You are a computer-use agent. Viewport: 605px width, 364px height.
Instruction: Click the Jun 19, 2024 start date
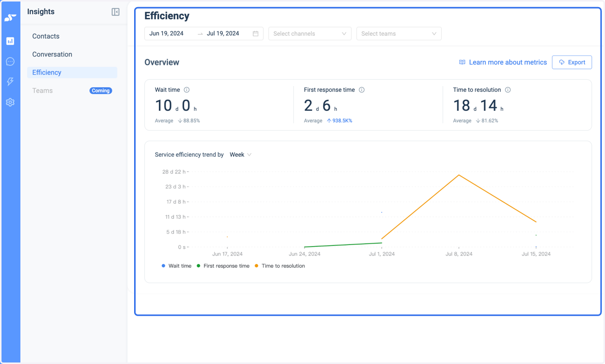[166, 34]
